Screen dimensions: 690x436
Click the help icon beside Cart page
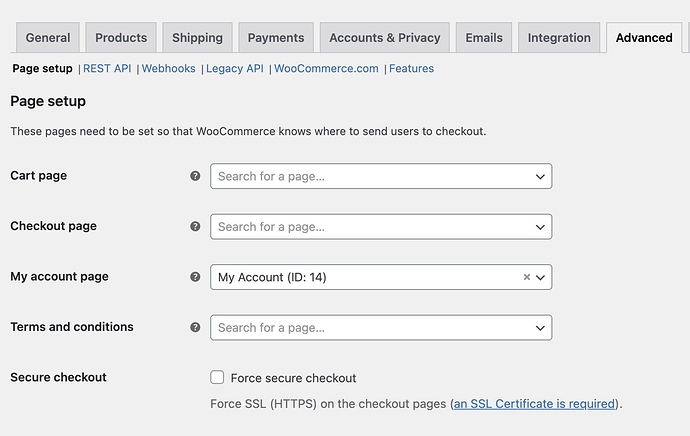pyautogui.click(x=195, y=176)
